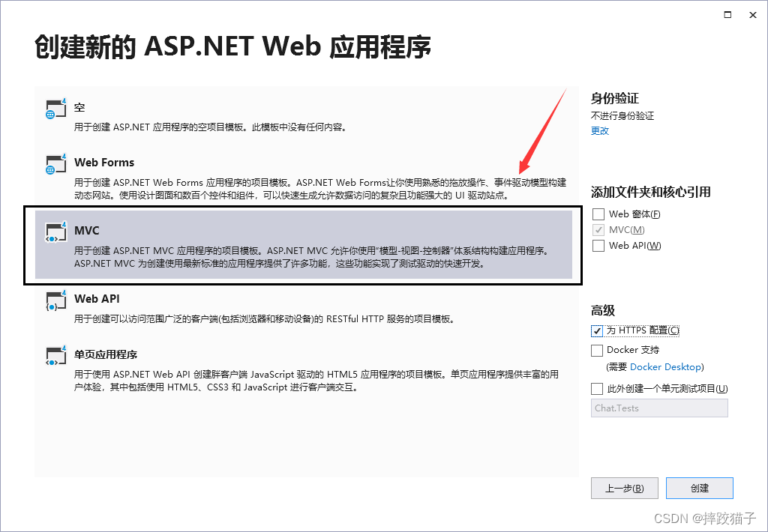Viewport: 768px width, 532px height.
Task: Click the 单页应用程序 template icon
Action: pyautogui.click(x=55, y=356)
